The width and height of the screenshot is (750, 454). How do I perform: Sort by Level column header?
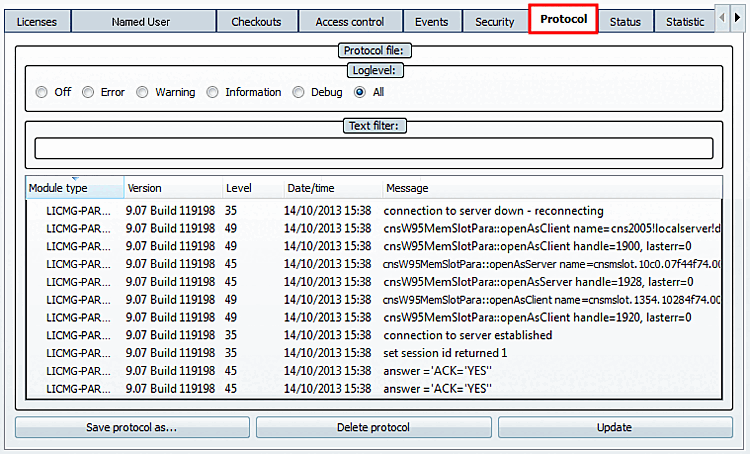(x=253, y=188)
